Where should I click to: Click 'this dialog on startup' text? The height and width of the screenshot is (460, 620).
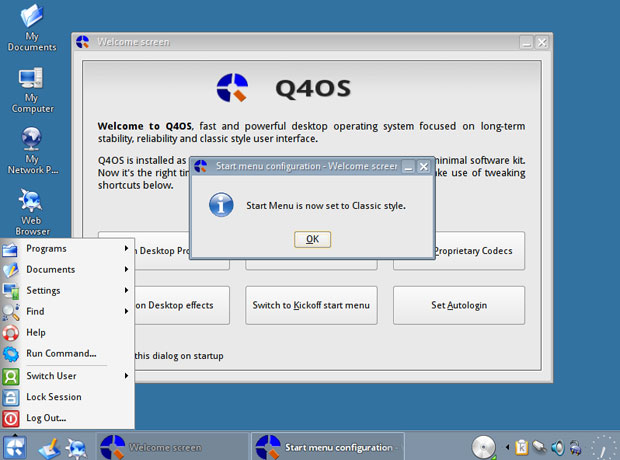179,356
